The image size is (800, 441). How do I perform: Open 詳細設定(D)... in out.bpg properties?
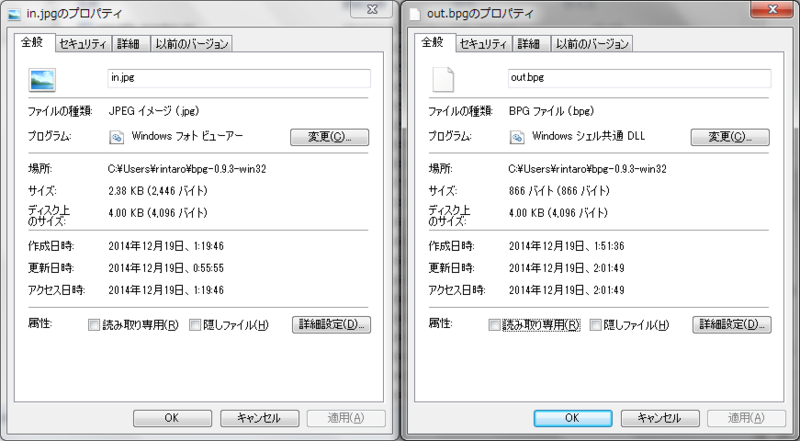coord(732,325)
